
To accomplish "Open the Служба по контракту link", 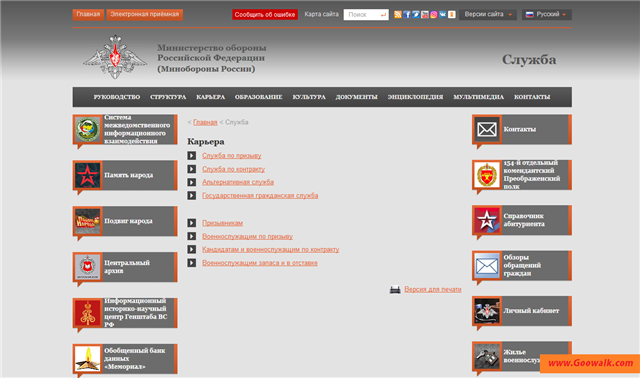I will click(233, 169).
